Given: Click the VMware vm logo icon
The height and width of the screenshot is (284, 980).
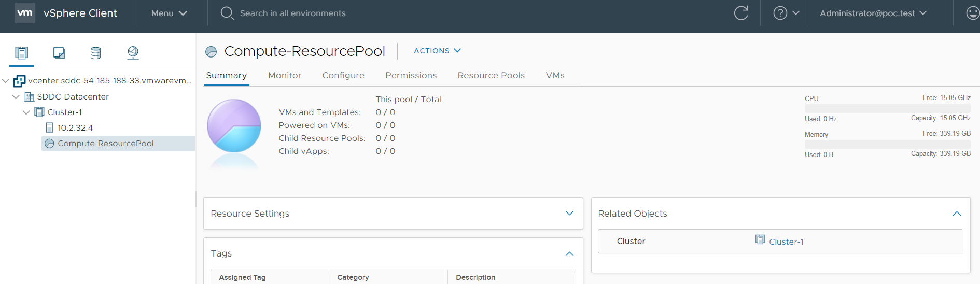Looking at the screenshot, I should click(x=25, y=13).
